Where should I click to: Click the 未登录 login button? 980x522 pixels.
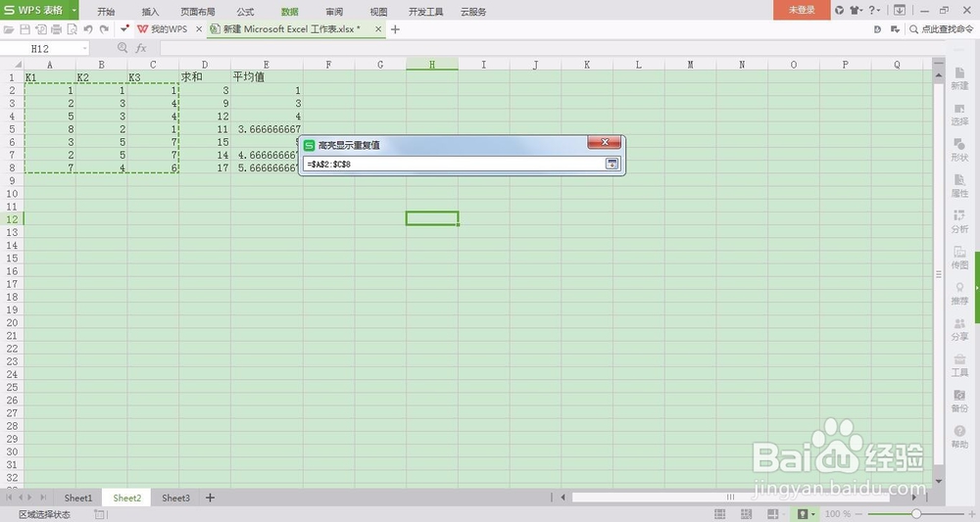[x=802, y=10]
